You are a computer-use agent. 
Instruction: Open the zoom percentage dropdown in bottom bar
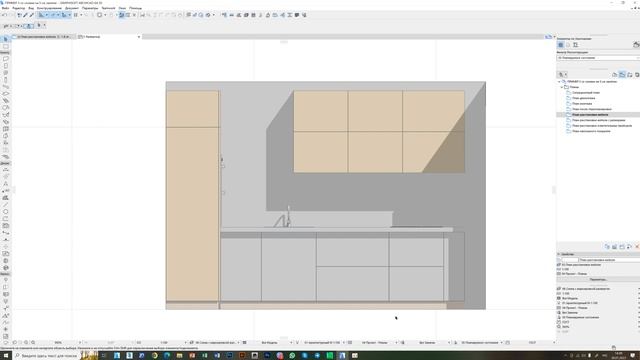pyautogui.click(x=80, y=343)
